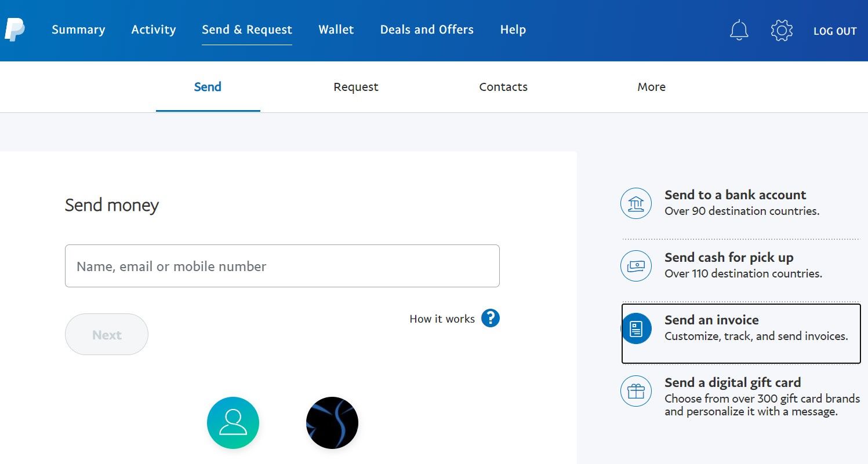Click the Next button
The height and width of the screenshot is (464, 868).
[x=106, y=334]
